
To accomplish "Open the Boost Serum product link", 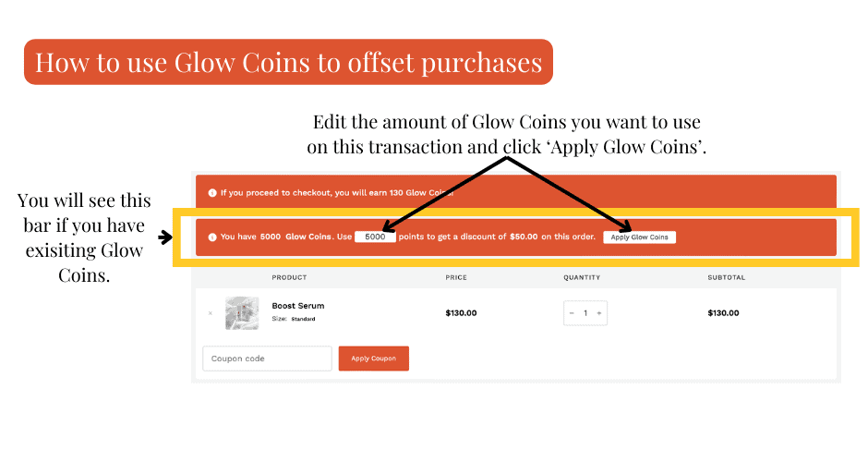I will 297,306.
